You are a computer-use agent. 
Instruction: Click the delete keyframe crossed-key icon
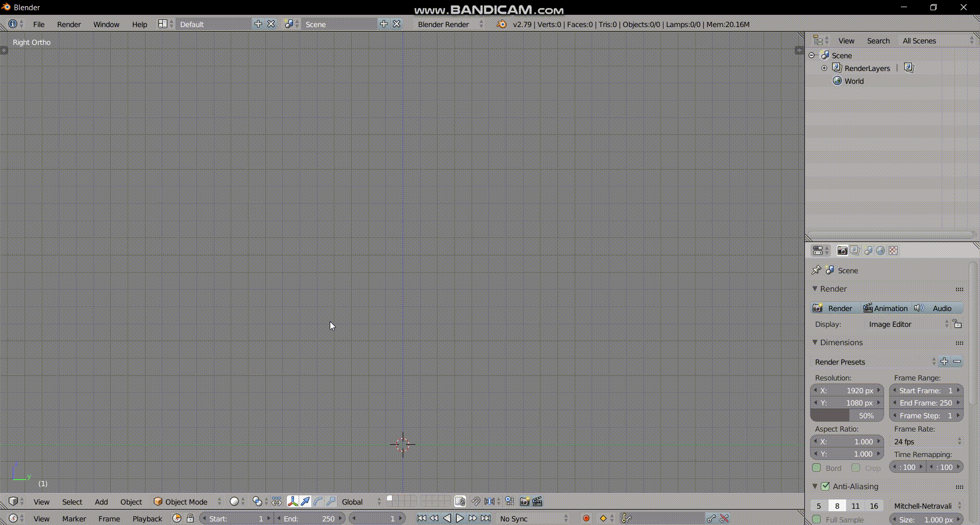pos(724,518)
